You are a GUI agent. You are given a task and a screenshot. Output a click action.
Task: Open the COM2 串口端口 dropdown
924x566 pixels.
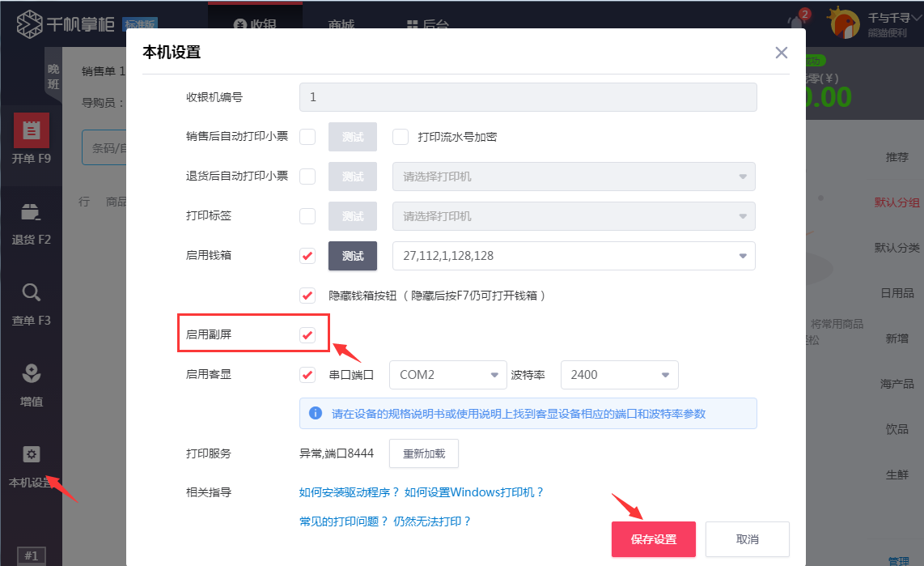[x=447, y=374]
